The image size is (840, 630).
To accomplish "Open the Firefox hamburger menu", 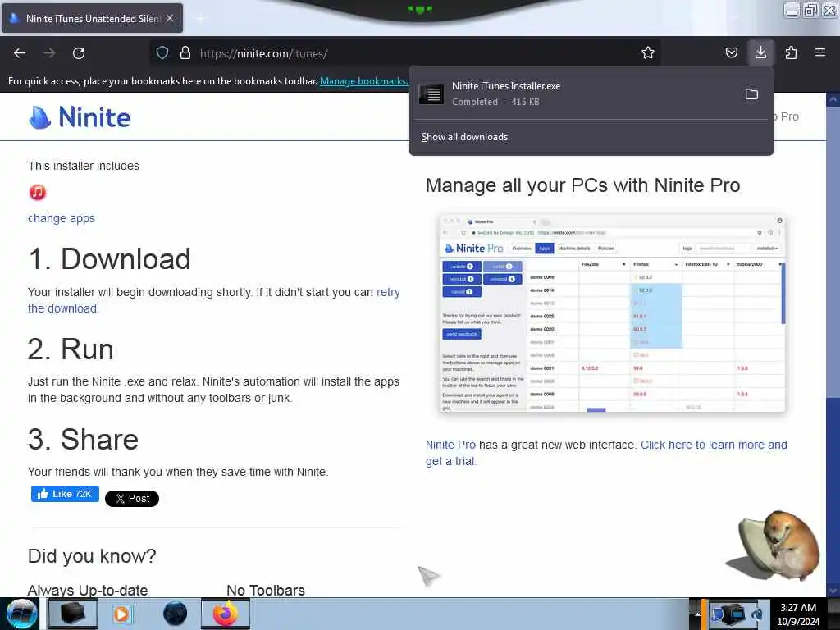I will (819, 52).
